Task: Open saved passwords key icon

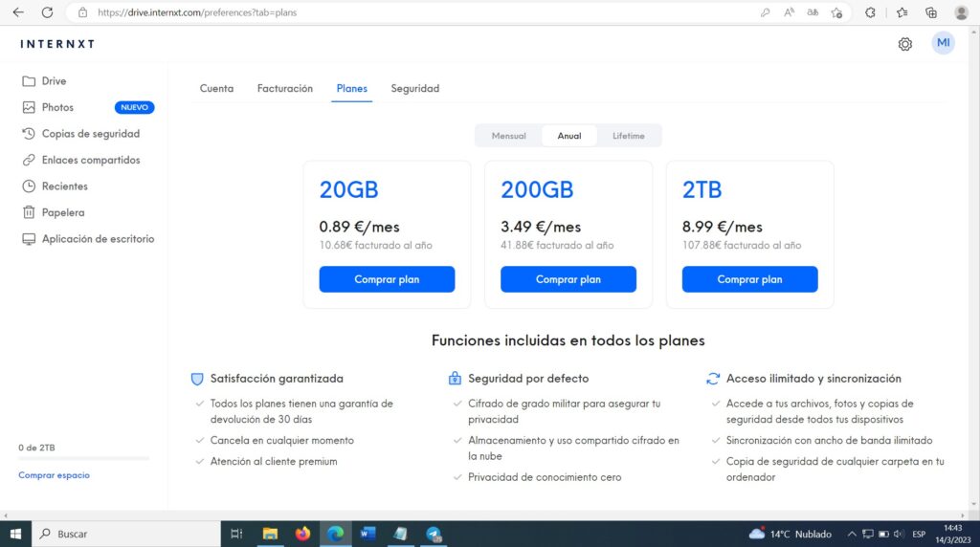Action: [x=765, y=11]
